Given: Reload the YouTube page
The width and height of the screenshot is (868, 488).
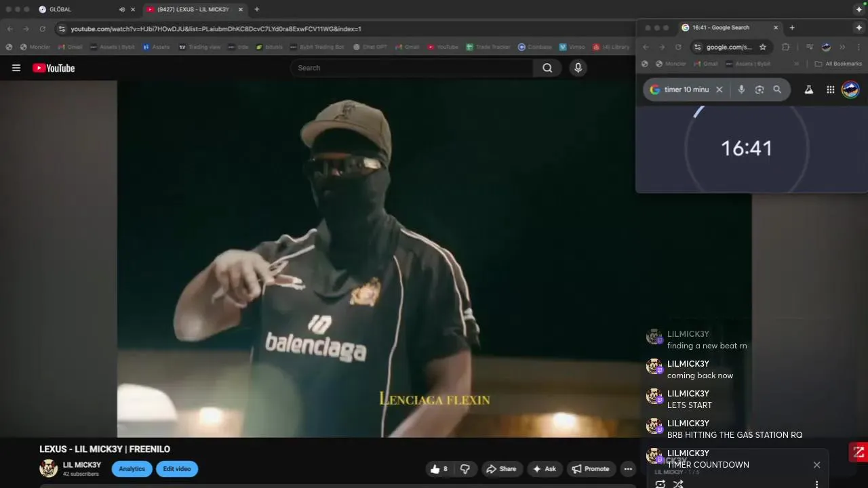Looking at the screenshot, I should pos(43,29).
